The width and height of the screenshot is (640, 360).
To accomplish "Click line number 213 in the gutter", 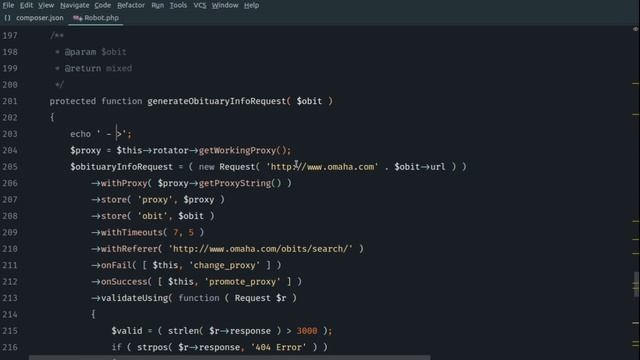I will [x=10, y=298].
